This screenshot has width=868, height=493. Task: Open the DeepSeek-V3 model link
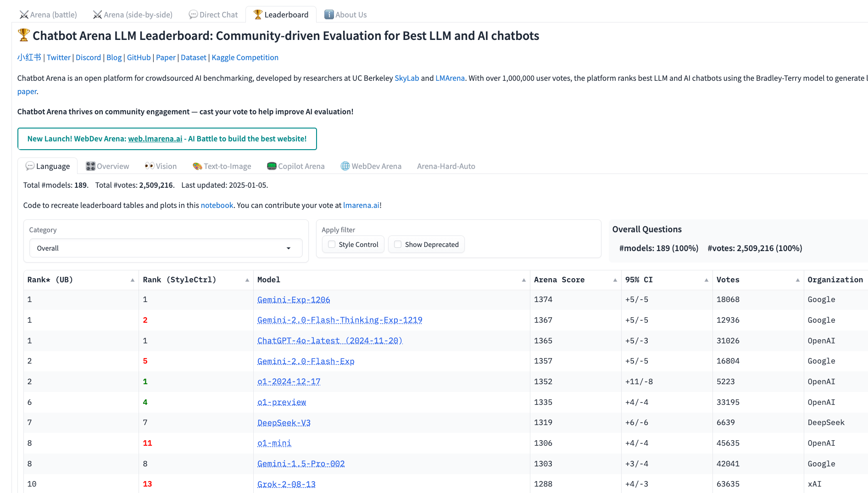[284, 423]
